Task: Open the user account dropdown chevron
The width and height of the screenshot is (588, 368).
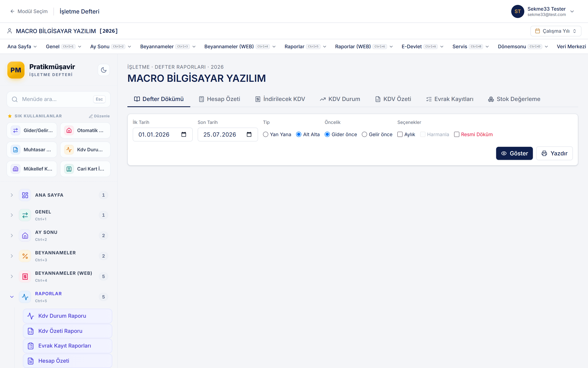Action: pos(572,11)
